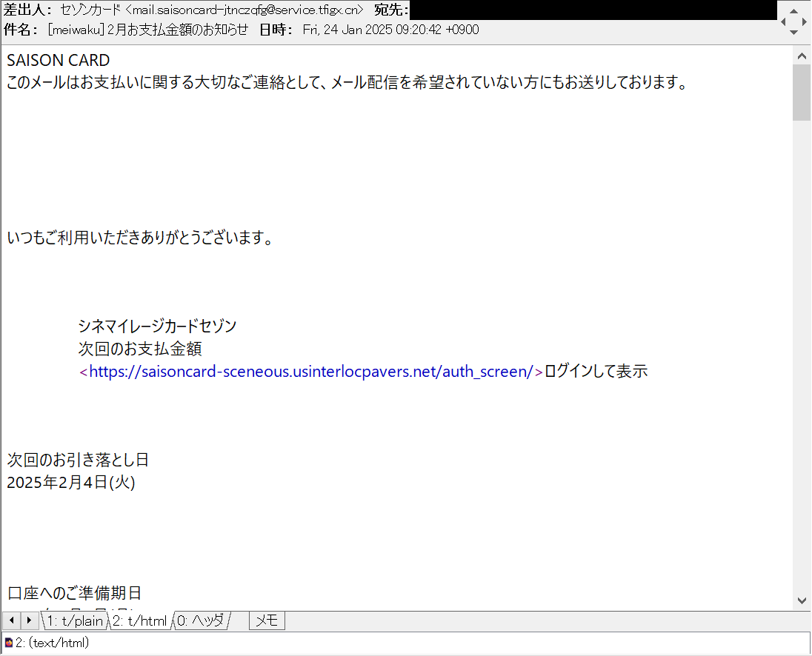Open the 0: ヘッダ tab
Viewport: 812px width, 656px height.
[202, 620]
